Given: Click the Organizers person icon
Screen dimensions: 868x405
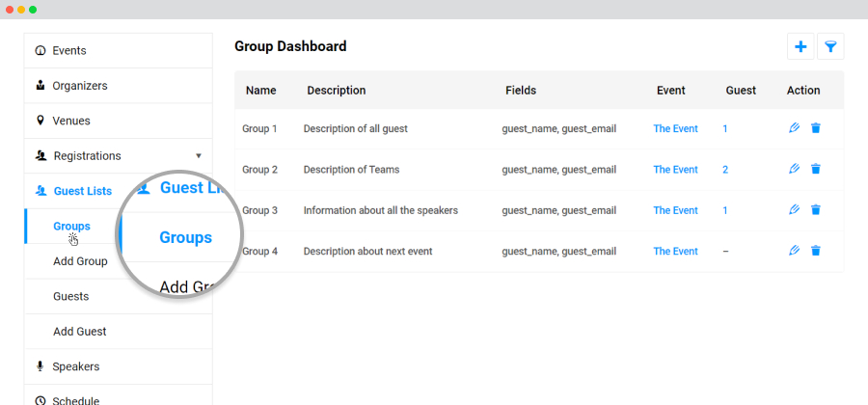Looking at the screenshot, I should pos(40,85).
